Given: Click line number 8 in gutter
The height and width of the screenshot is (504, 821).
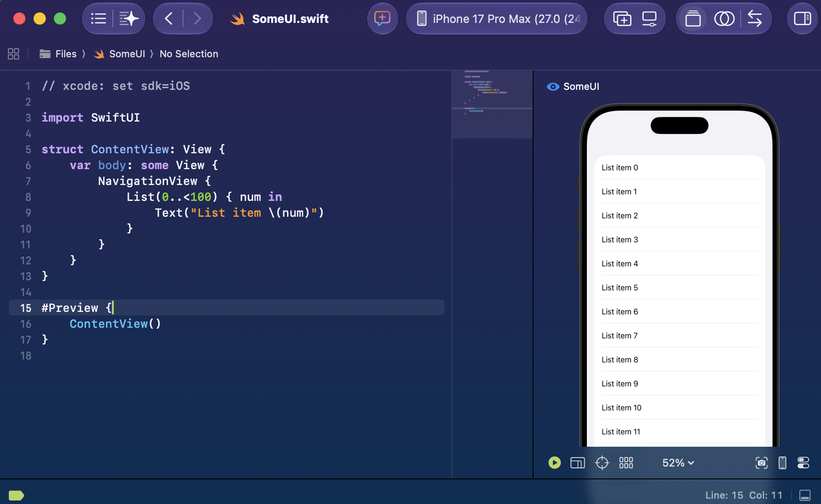Looking at the screenshot, I should point(28,197).
